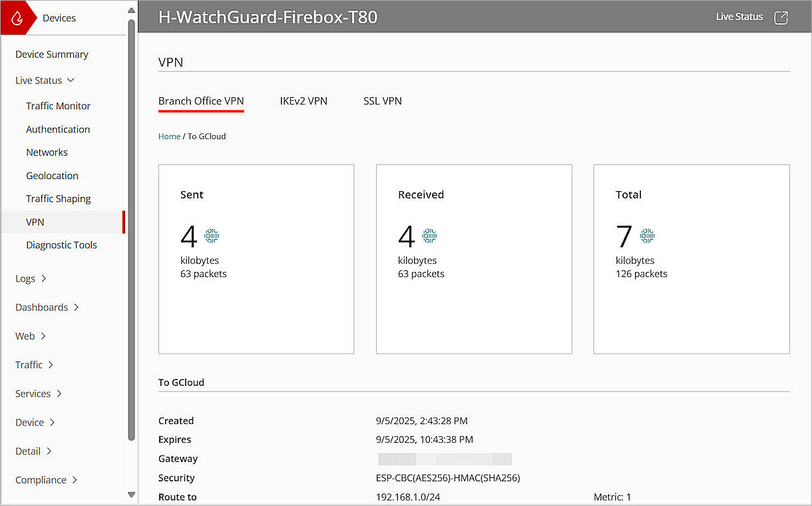Expand the Web menu chevron
Image resolution: width=812 pixels, height=506 pixels.
coord(43,336)
